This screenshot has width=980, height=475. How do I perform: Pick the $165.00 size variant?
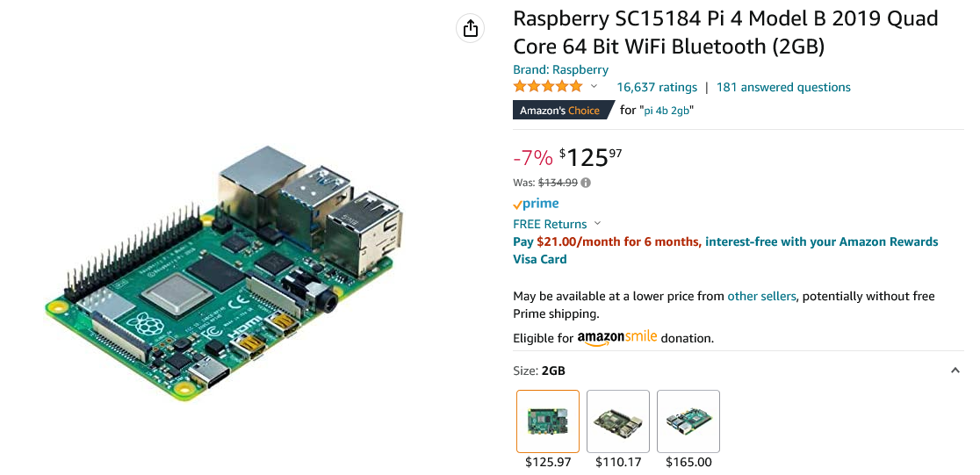(688, 421)
